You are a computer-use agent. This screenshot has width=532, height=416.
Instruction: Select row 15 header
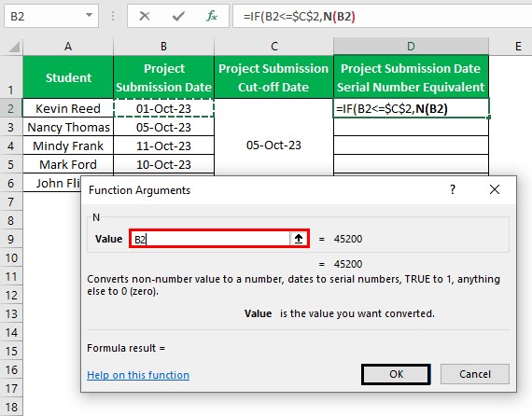(11, 351)
